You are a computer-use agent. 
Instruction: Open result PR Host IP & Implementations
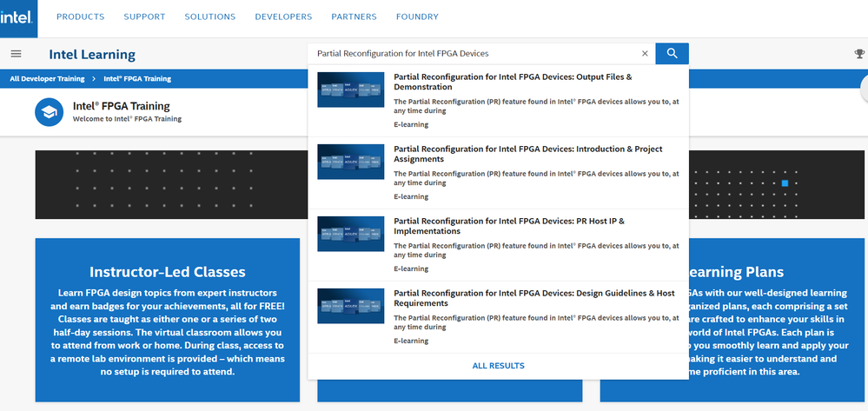coord(509,226)
